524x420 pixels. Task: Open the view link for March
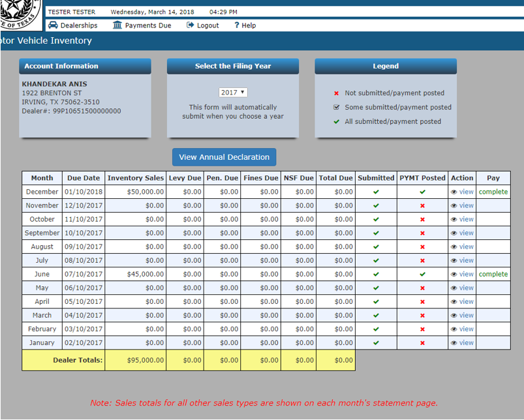coord(466,316)
